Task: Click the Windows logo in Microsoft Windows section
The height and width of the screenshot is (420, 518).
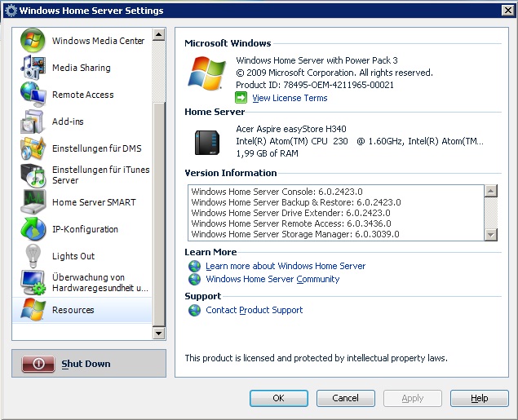Action: tap(207, 73)
